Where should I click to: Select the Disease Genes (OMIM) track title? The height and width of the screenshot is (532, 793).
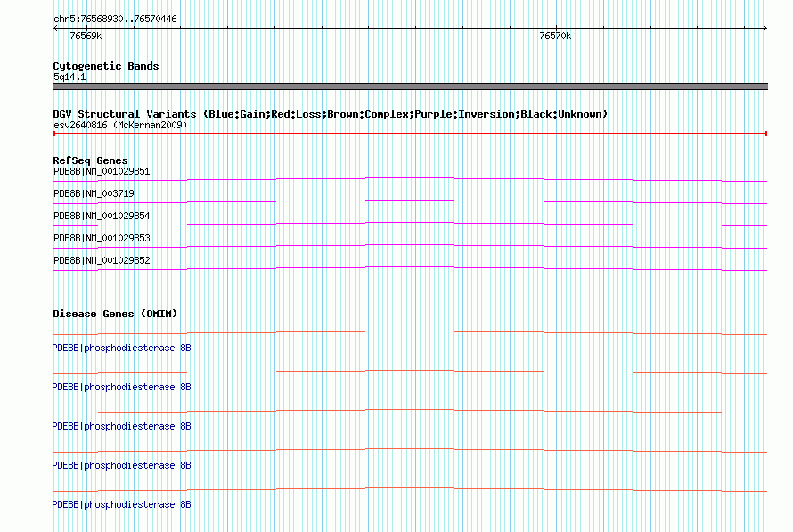(115, 314)
